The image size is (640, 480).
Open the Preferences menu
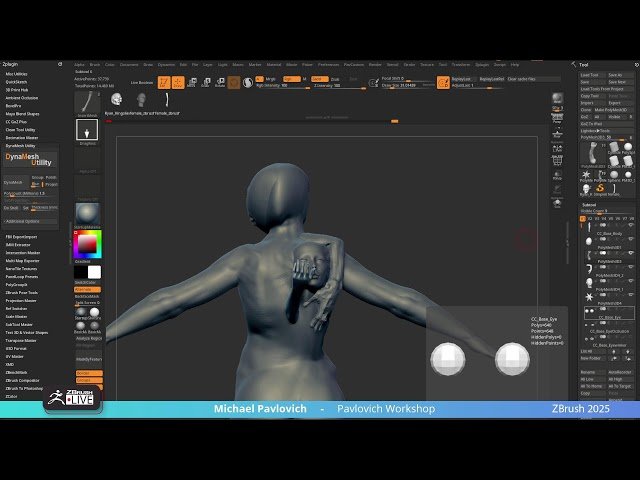pyautogui.click(x=329, y=64)
